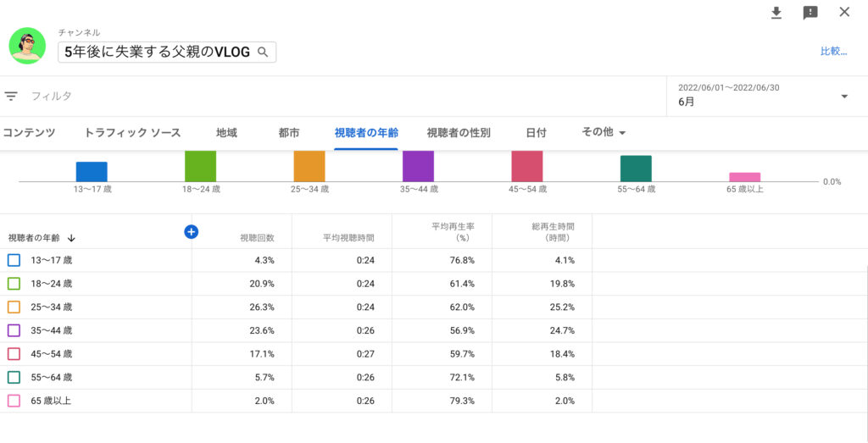Click the search magnifier in channel box

tap(263, 52)
